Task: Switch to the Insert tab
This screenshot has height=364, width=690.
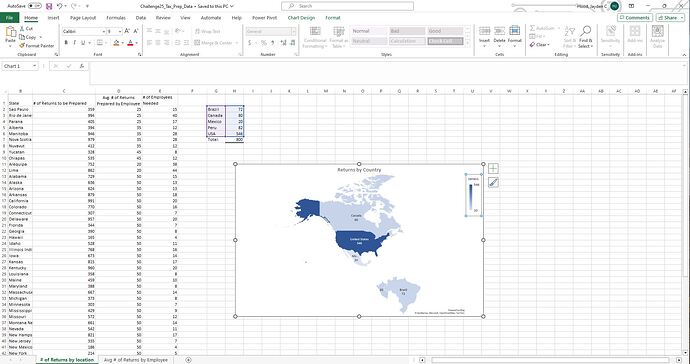Action: click(54, 18)
